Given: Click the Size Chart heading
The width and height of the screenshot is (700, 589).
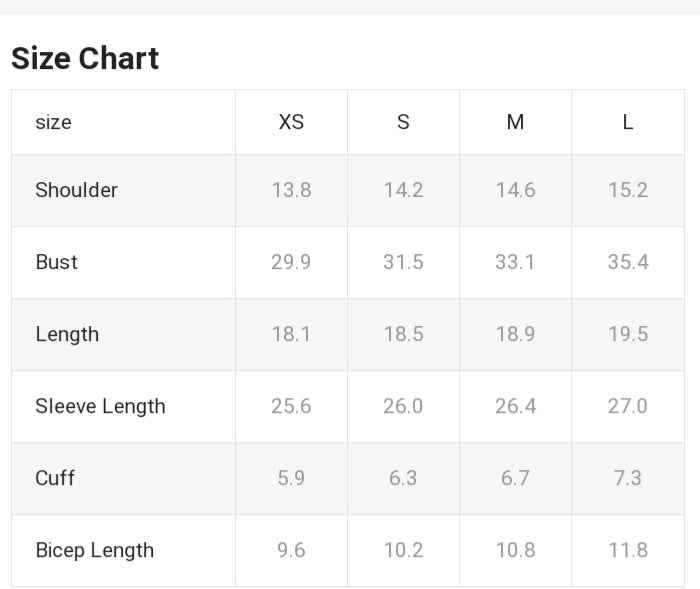Looking at the screenshot, I should coord(85,58).
